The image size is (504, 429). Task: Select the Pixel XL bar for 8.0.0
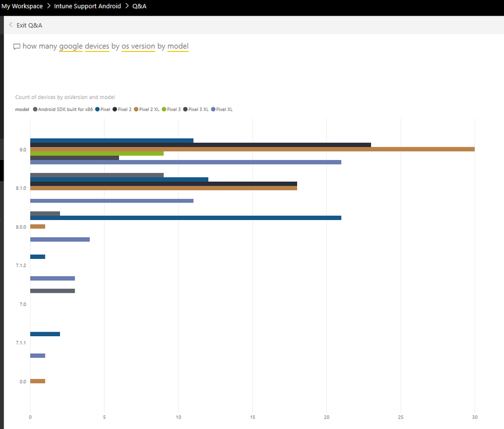[x=60, y=240]
